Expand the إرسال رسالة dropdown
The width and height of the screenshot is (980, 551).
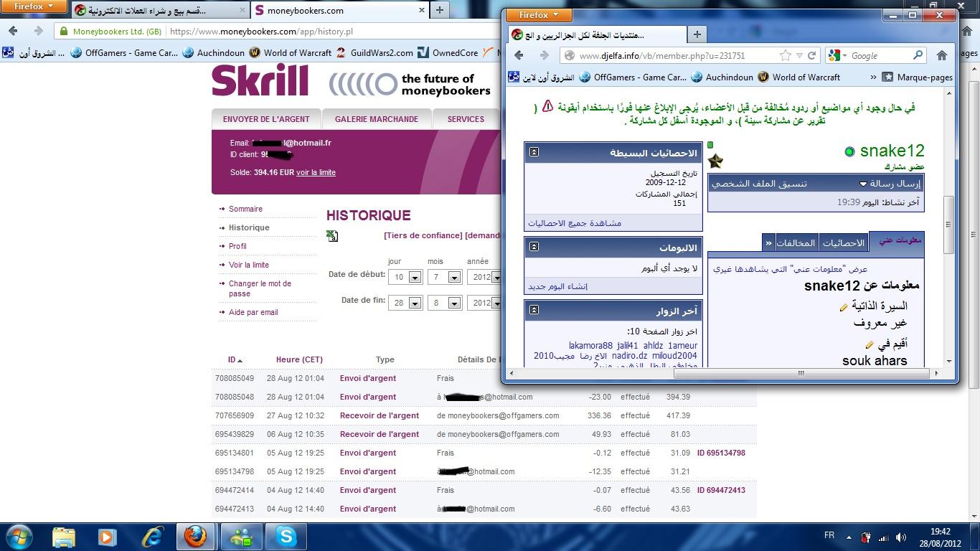coord(863,184)
